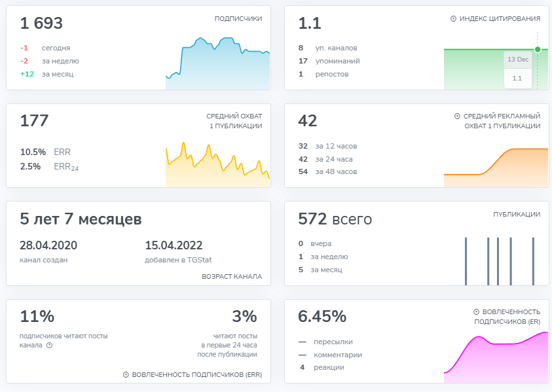Open the ПОДПИСЧИКИ card title
Image resolution: width=552 pixels, height=392 pixels.
(238, 18)
